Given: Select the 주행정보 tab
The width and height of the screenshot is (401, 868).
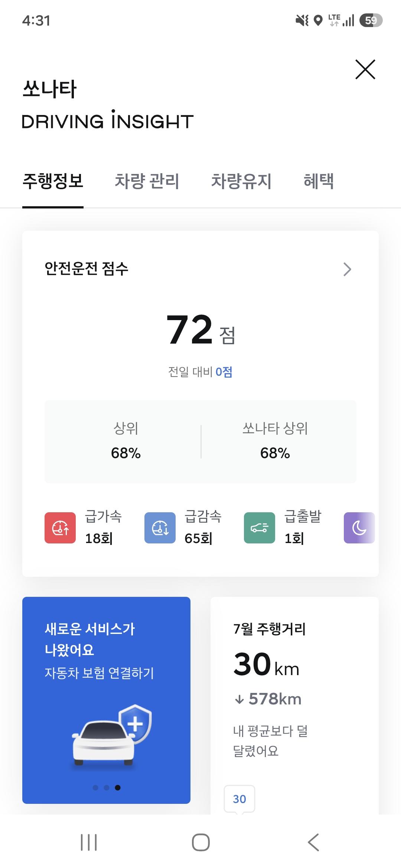Looking at the screenshot, I should (53, 181).
